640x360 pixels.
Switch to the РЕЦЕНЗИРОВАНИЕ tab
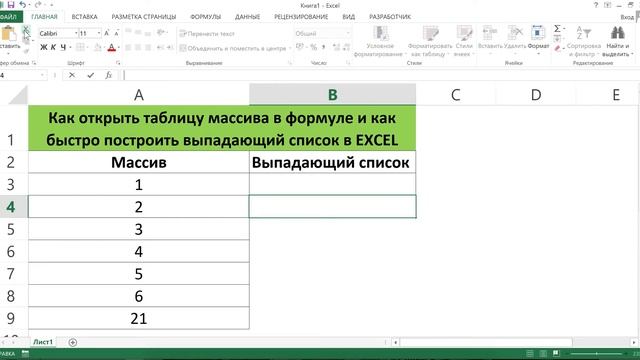tap(301, 17)
